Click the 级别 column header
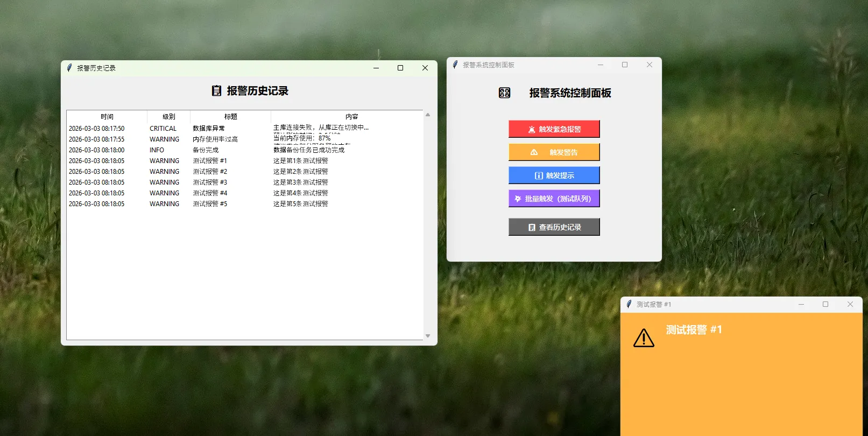 point(169,117)
